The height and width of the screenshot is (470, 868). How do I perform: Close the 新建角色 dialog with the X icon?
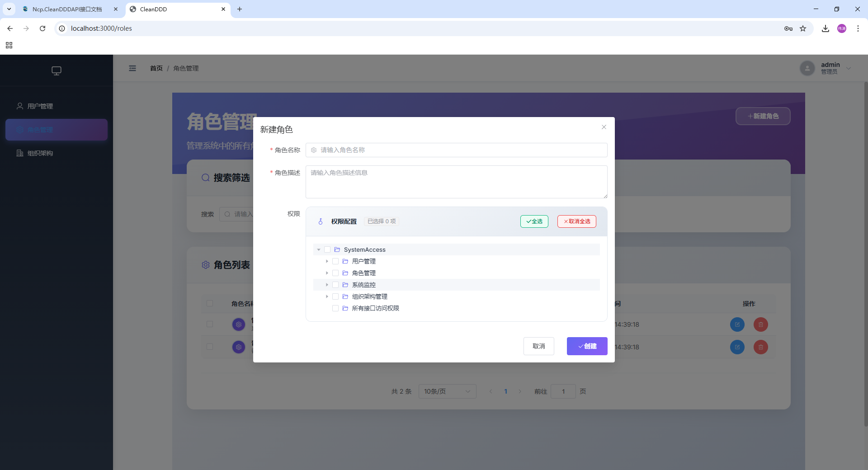tap(604, 127)
